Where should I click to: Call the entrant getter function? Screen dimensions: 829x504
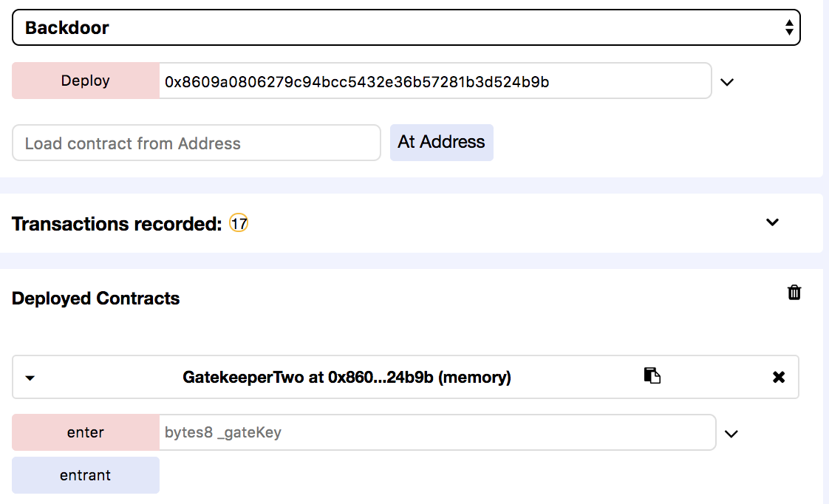coord(86,475)
